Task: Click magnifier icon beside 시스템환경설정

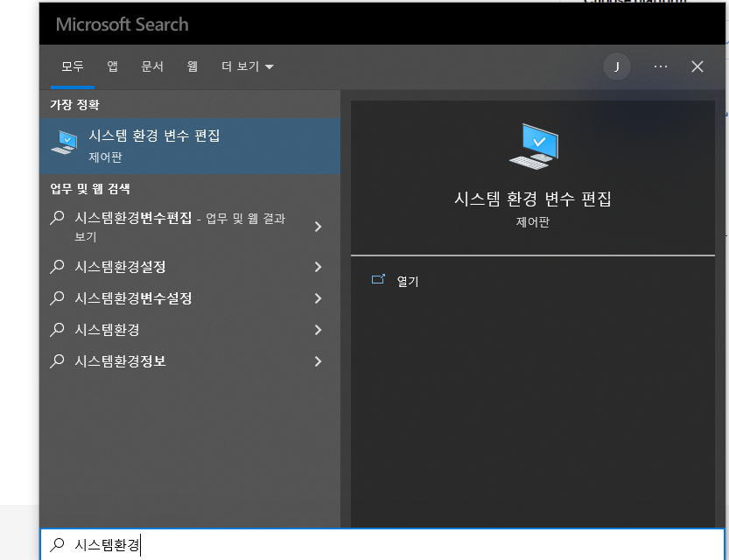Action: click(57, 267)
